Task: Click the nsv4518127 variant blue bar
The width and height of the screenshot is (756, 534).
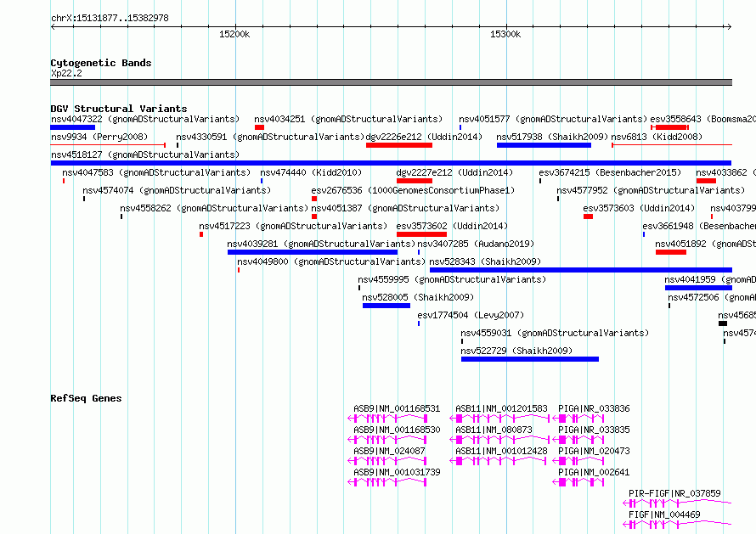Action: click(x=391, y=163)
